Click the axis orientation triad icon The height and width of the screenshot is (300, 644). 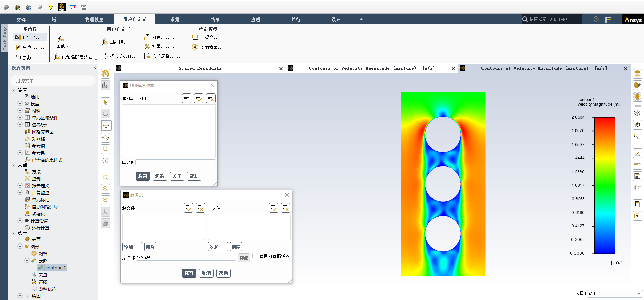pyautogui.click(x=106, y=212)
